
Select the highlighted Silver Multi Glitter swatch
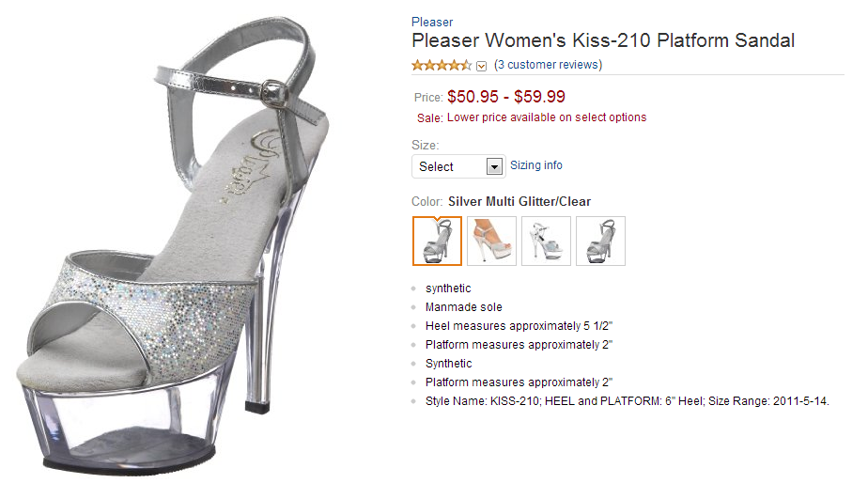437,242
